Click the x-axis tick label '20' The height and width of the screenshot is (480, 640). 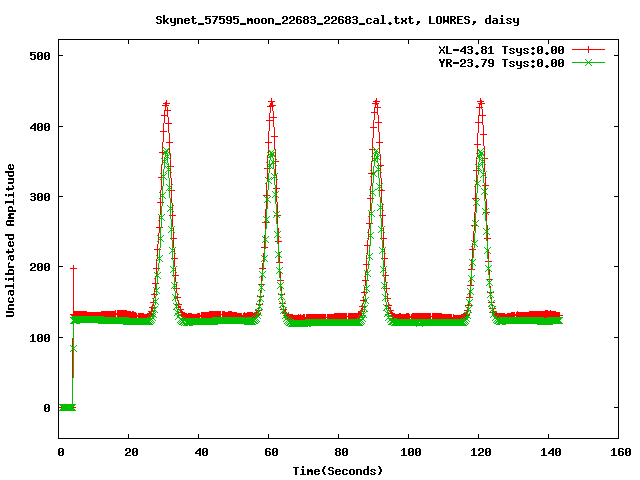(131, 452)
